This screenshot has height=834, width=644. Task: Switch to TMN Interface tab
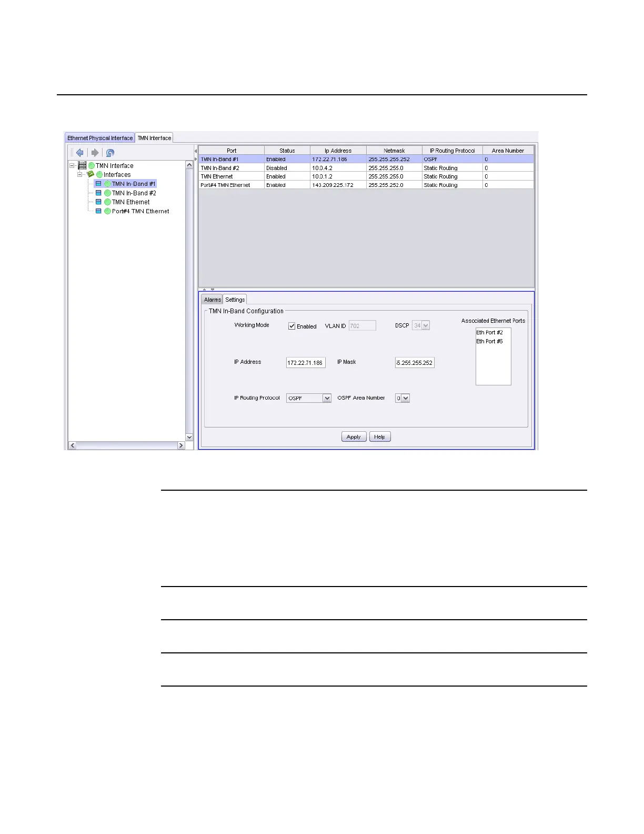[x=154, y=138]
